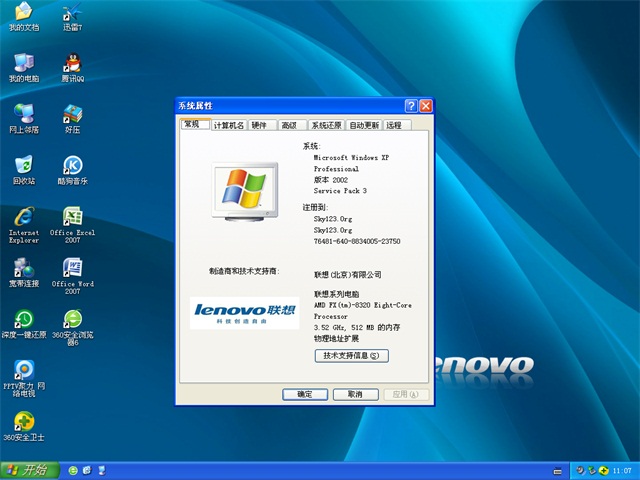Click the 确定 button in 系统属性

305,394
